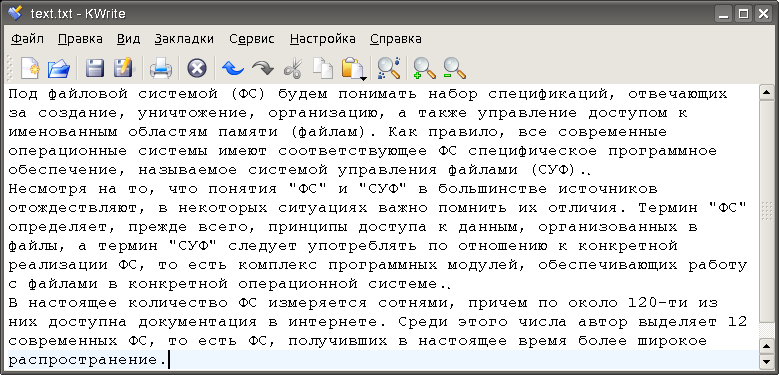
Task: Close the document with the X circle icon
Action: click(x=197, y=68)
